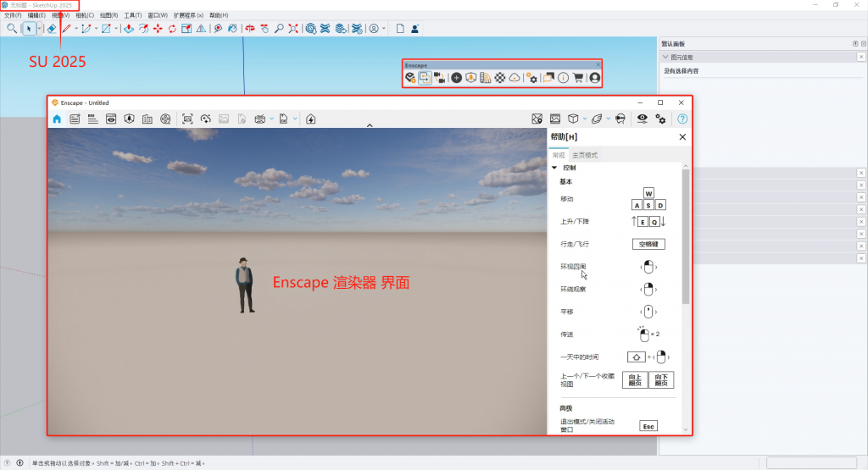Screen dimensions: 868x470
Task: Open the View Management eye-window icon
Action: [111, 119]
